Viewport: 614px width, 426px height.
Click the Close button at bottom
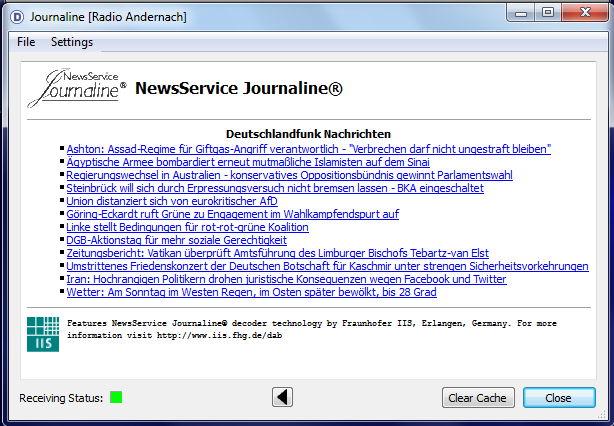click(x=559, y=398)
